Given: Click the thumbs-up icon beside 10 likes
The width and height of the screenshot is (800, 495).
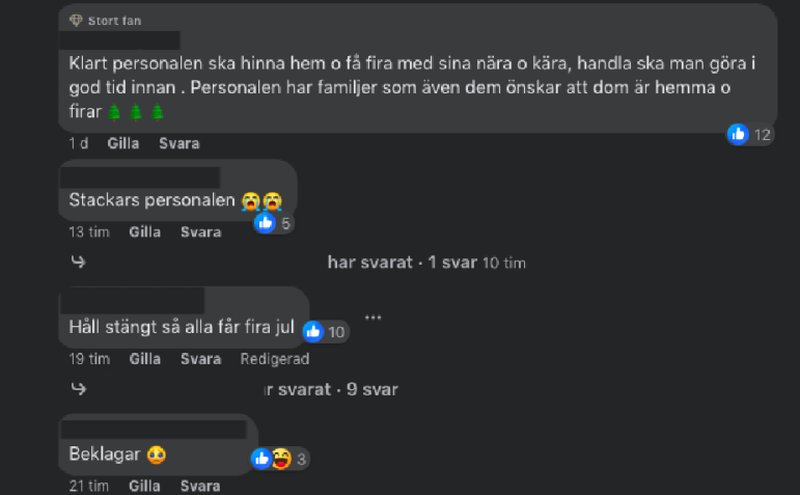Looking at the screenshot, I should (313, 332).
